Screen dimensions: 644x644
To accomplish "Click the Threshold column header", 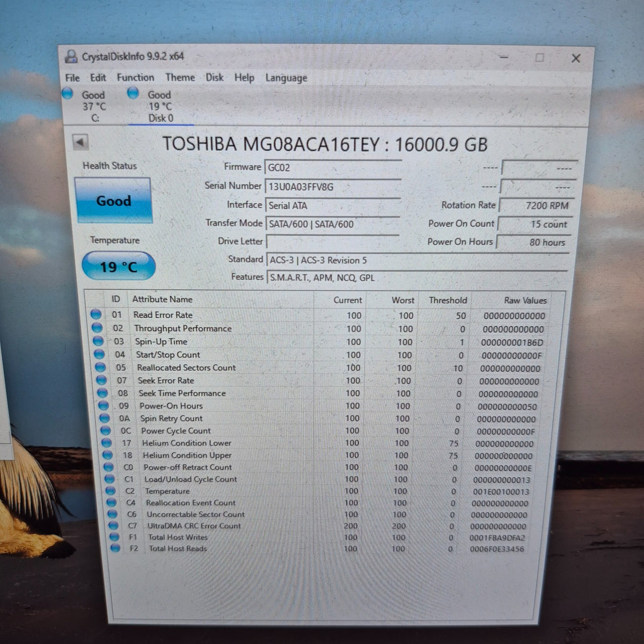I will tap(448, 301).
